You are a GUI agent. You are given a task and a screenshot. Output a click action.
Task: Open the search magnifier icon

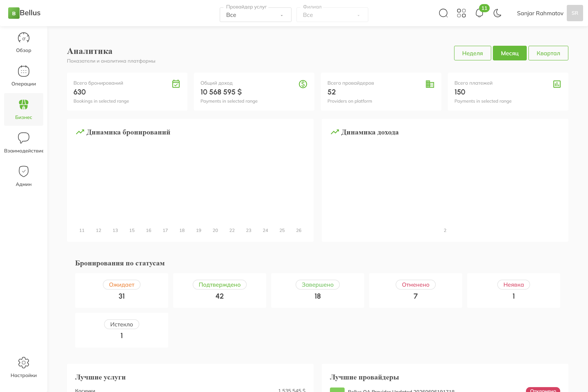point(443,13)
